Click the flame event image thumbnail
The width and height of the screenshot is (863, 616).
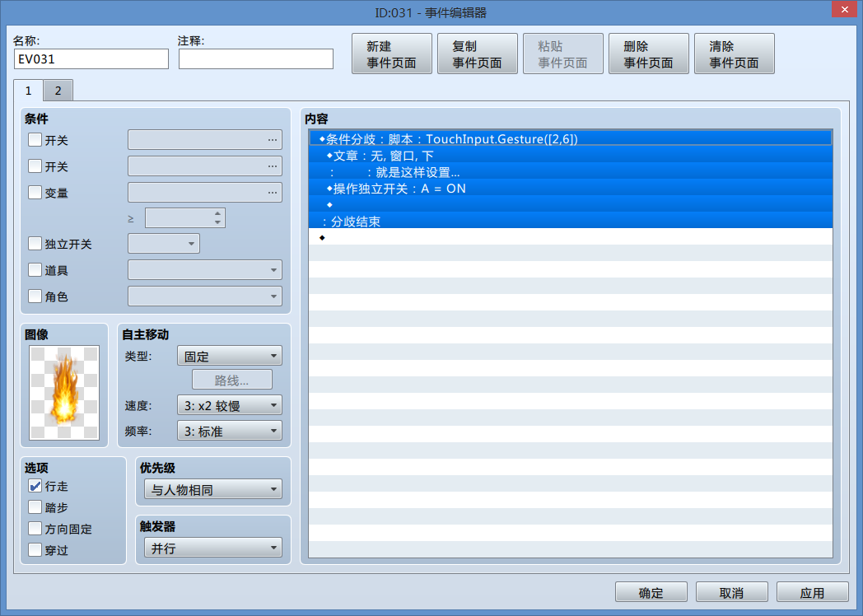(64, 393)
